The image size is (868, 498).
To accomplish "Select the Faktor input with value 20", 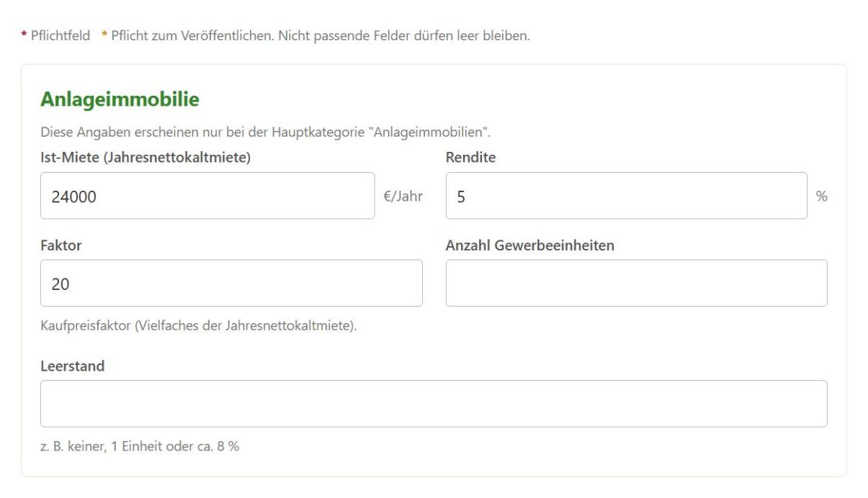I will 231,283.
